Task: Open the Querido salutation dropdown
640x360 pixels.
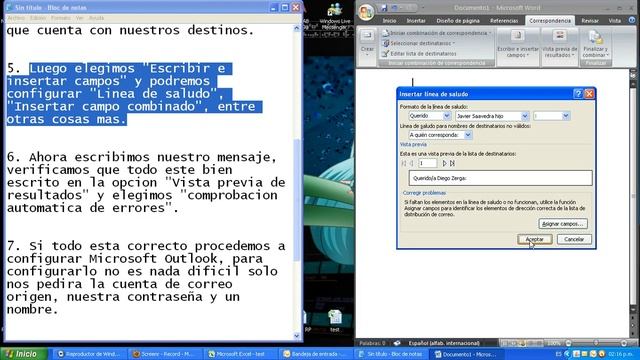Action: [447, 116]
